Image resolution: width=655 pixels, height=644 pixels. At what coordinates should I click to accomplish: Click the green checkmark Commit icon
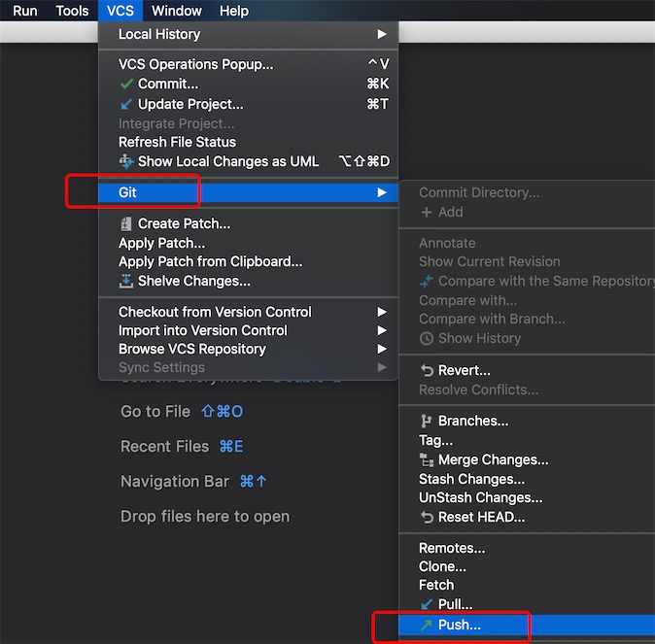click(x=125, y=84)
